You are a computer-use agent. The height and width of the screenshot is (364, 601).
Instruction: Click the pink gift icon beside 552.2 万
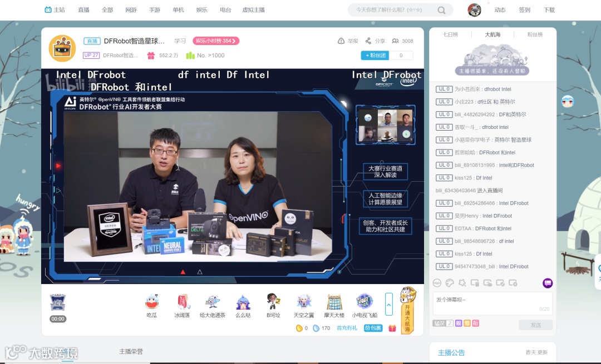click(151, 56)
